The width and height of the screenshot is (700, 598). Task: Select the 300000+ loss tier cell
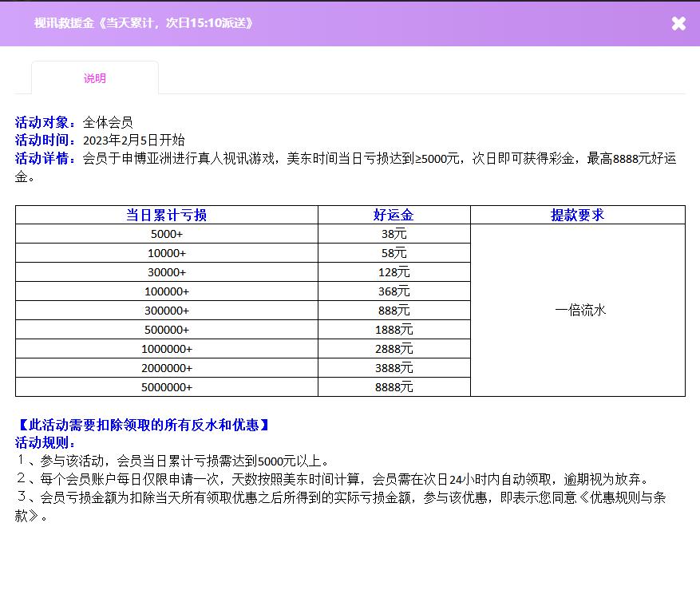(x=166, y=311)
